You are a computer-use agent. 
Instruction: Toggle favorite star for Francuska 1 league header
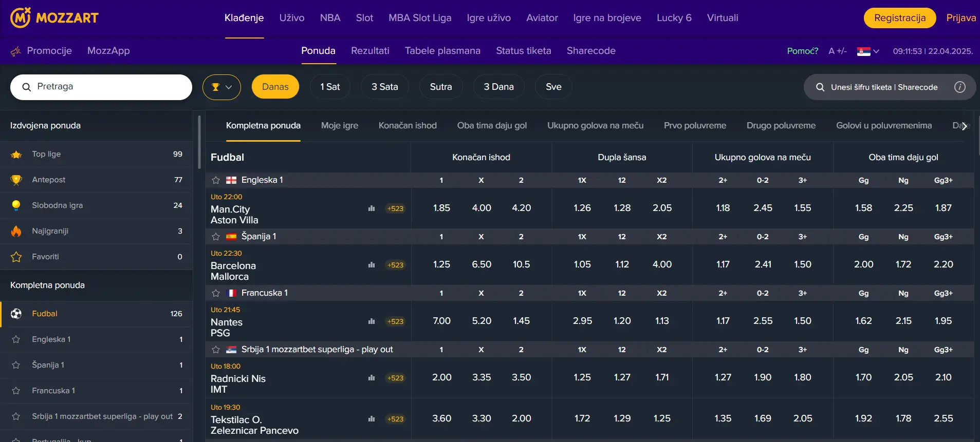216,293
